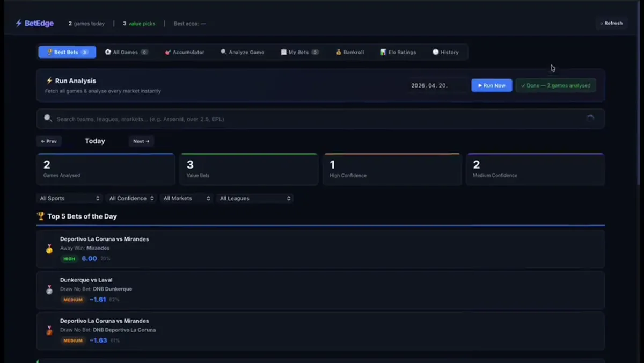Image resolution: width=644 pixels, height=363 pixels.
Task: Click the chart icon on Elo Ratings
Action: click(x=384, y=52)
